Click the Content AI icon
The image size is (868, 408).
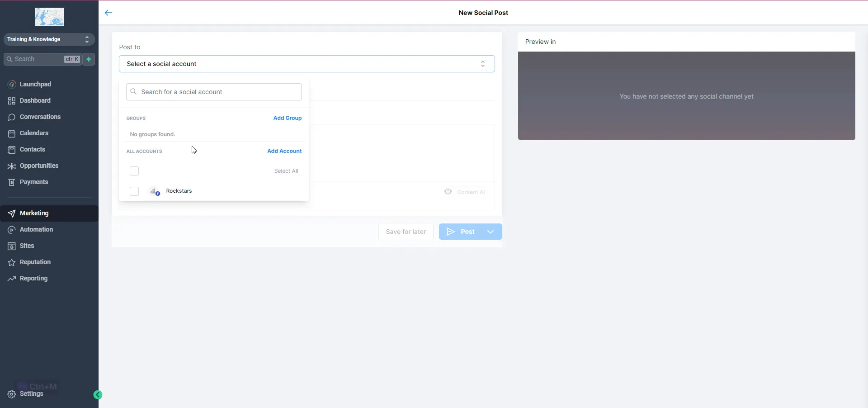coord(448,192)
